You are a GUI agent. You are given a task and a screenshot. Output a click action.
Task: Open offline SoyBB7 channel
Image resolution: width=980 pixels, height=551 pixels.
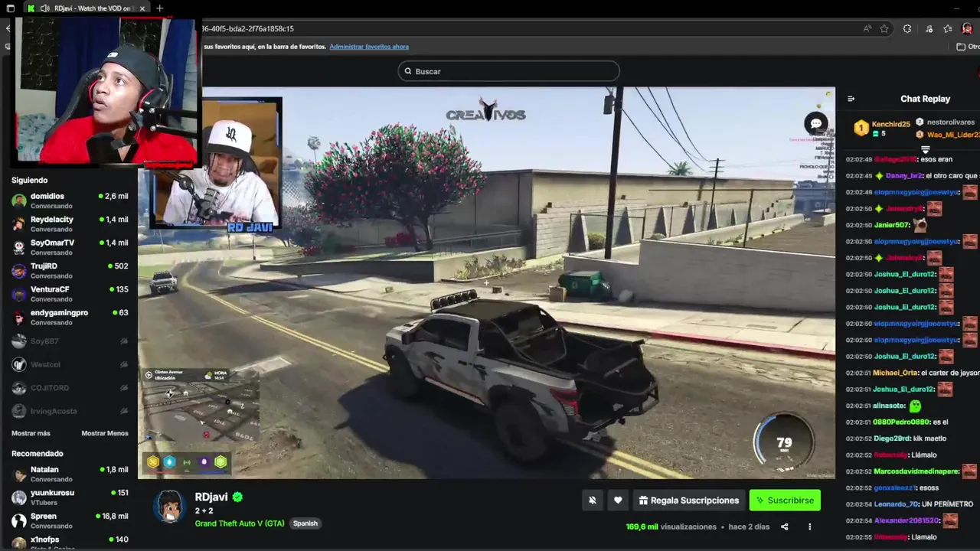click(x=69, y=341)
